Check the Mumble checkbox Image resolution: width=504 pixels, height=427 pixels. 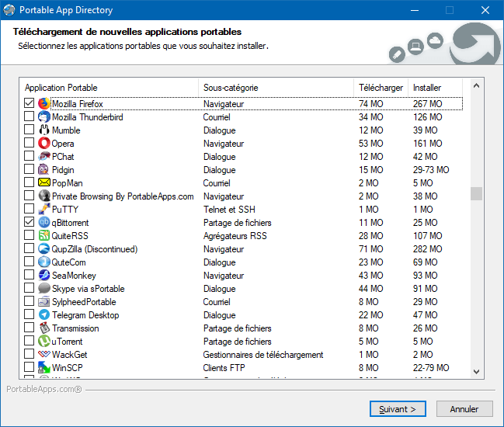point(30,129)
